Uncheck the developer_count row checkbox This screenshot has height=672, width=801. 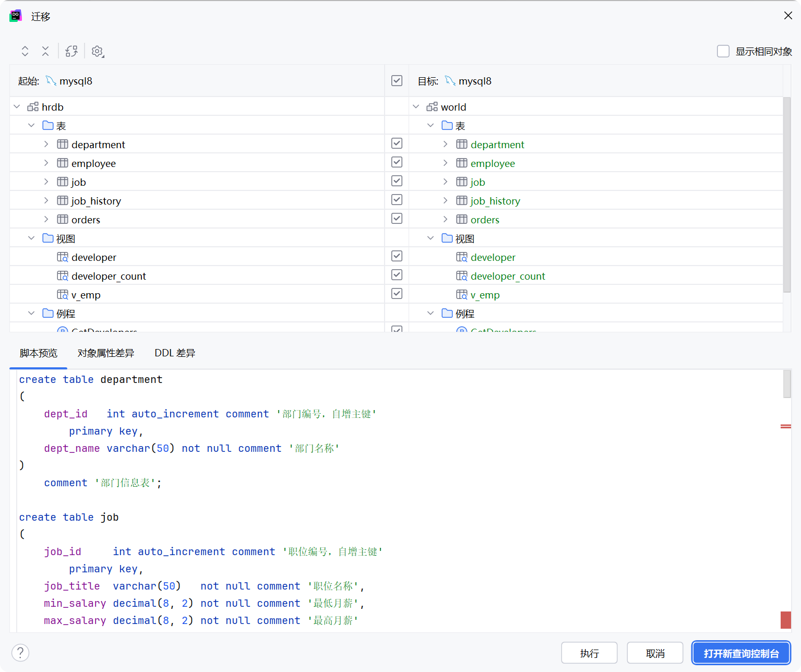(397, 275)
